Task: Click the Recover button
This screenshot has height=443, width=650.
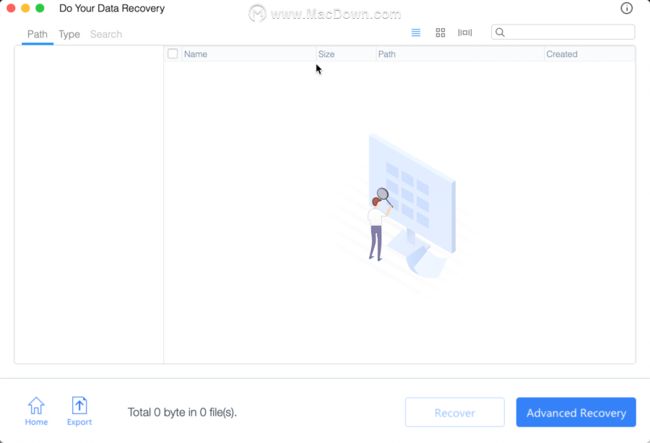Action: coord(455,412)
